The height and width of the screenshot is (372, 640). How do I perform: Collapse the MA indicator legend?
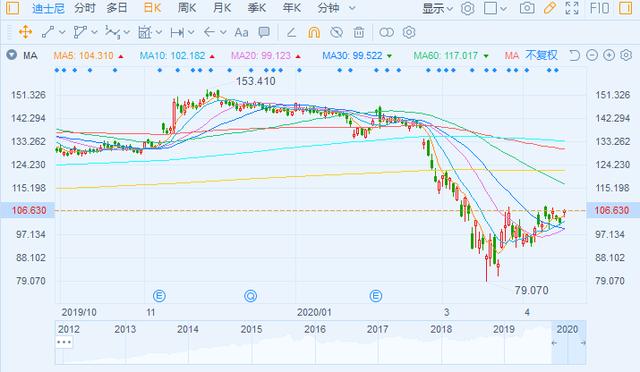pyautogui.click(x=11, y=55)
